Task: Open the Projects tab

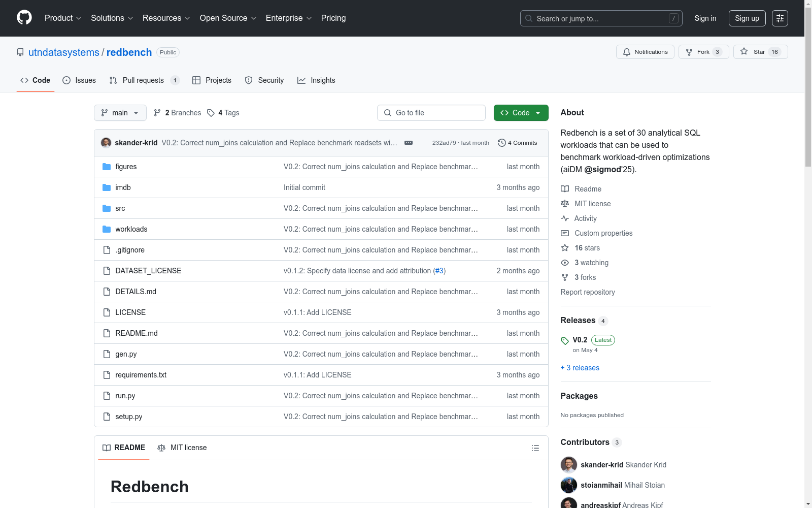Action: [212, 80]
